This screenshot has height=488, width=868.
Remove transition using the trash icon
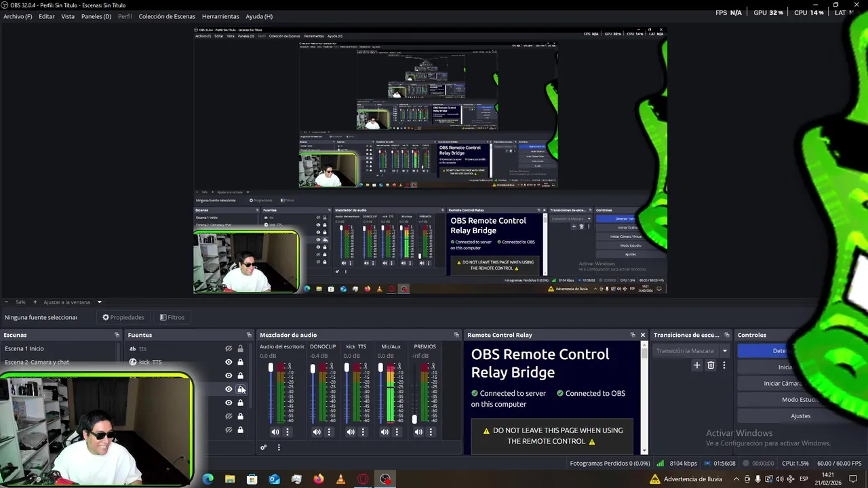[x=711, y=365]
